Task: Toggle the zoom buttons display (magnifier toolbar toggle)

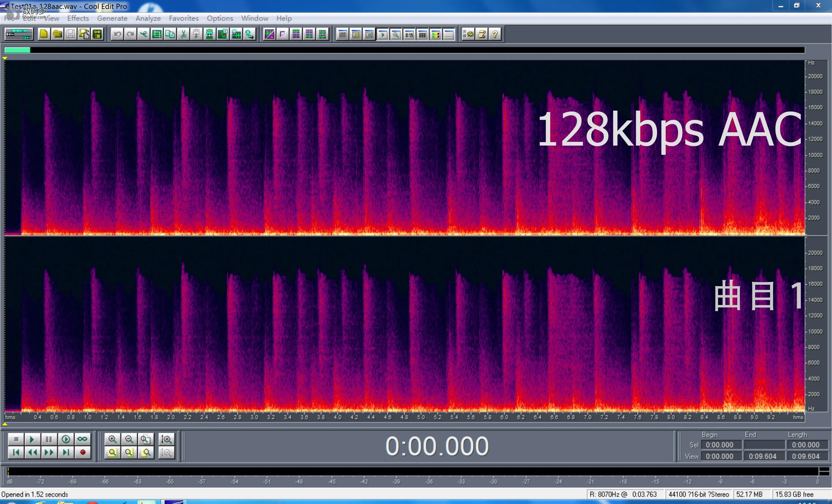Action: point(396,34)
